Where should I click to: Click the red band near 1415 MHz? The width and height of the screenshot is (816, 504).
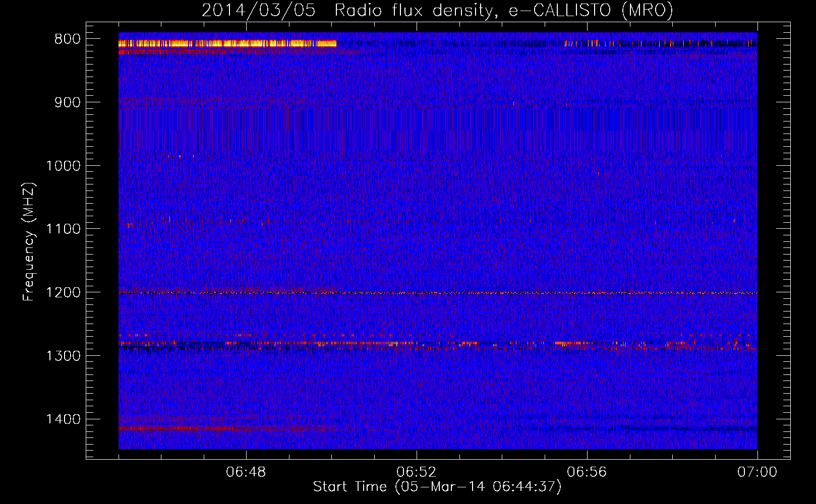tap(227, 428)
